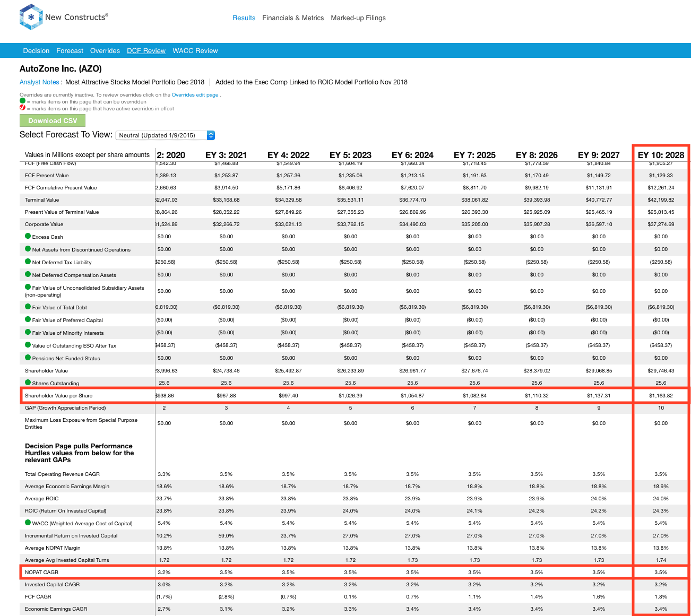Click the EY 10: 2028 column header

(x=661, y=155)
